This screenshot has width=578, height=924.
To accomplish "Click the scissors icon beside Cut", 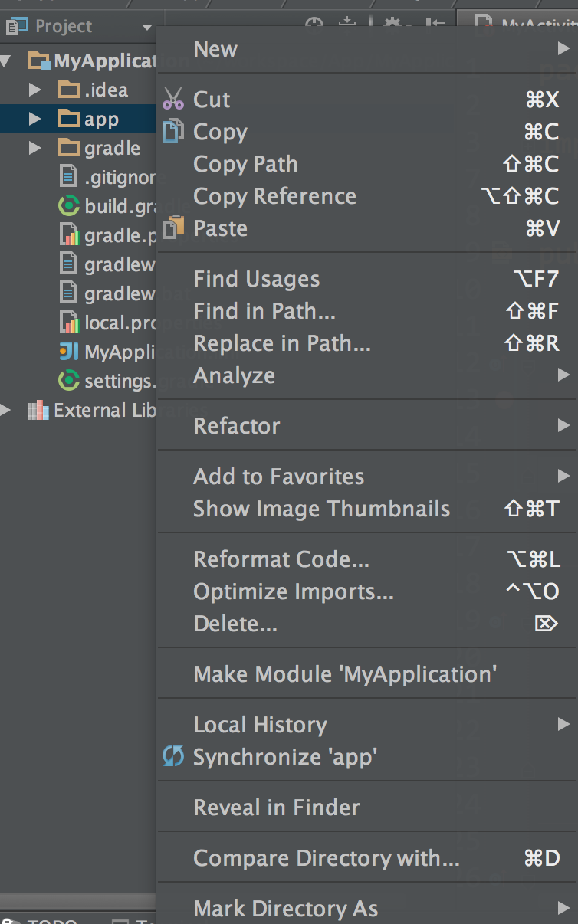I will 174,99.
